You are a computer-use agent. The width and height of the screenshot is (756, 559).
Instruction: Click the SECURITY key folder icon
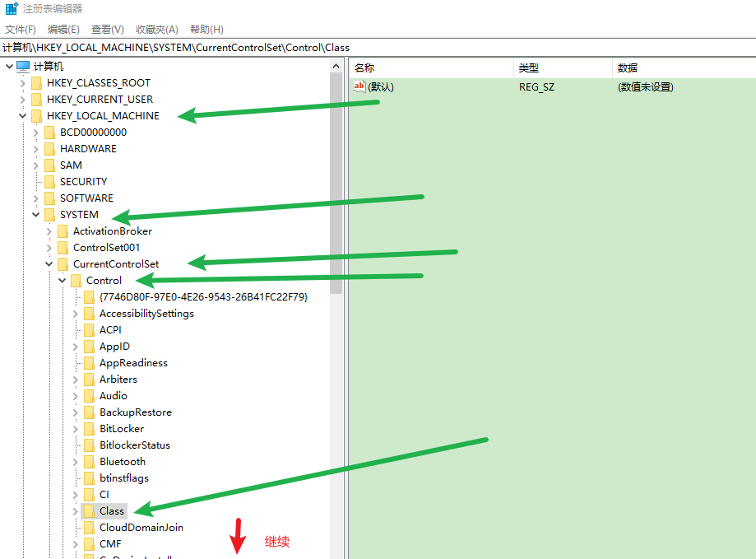(x=49, y=181)
